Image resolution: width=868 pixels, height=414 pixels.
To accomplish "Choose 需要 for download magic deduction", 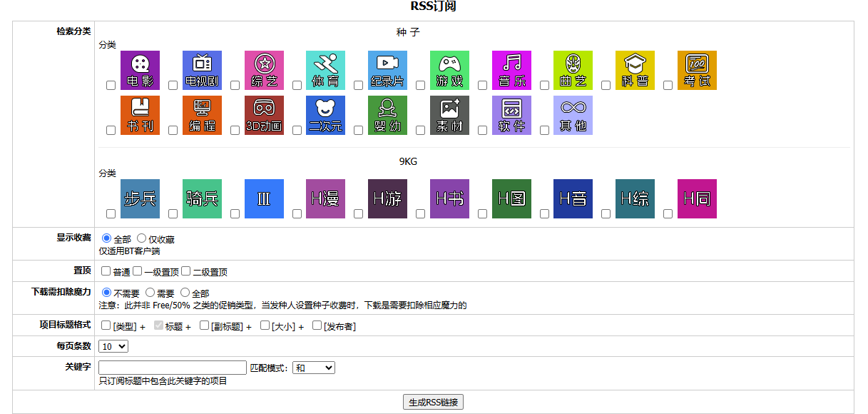I will click(150, 293).
